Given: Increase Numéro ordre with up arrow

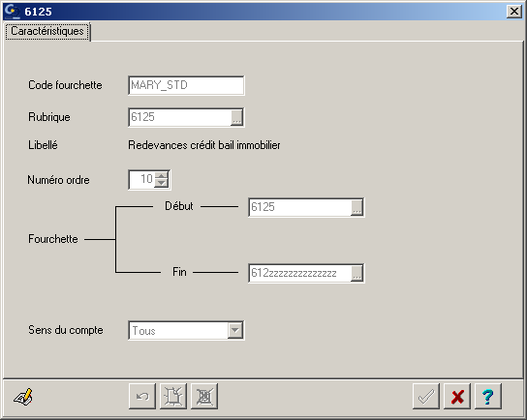Looking at the screenshot, I should tap(162, 175).
